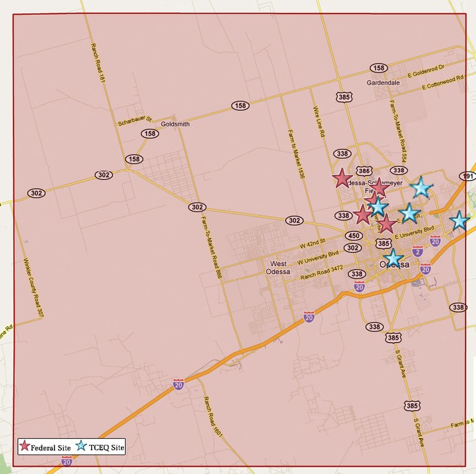476x474 pixels.
Task: Select the northernmost blue TCEQ Site star
Action: 421,187
